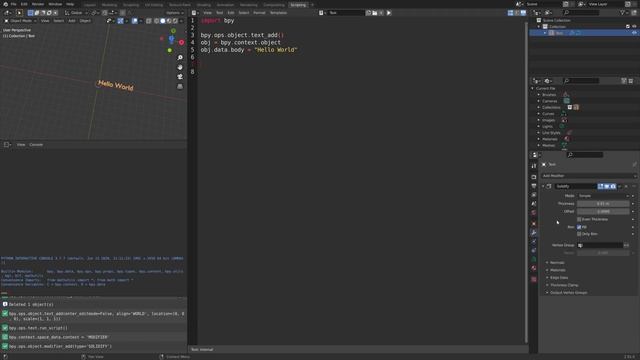
Task: Open the 3D viewport Object menu
Action: (x=85, y=20)
